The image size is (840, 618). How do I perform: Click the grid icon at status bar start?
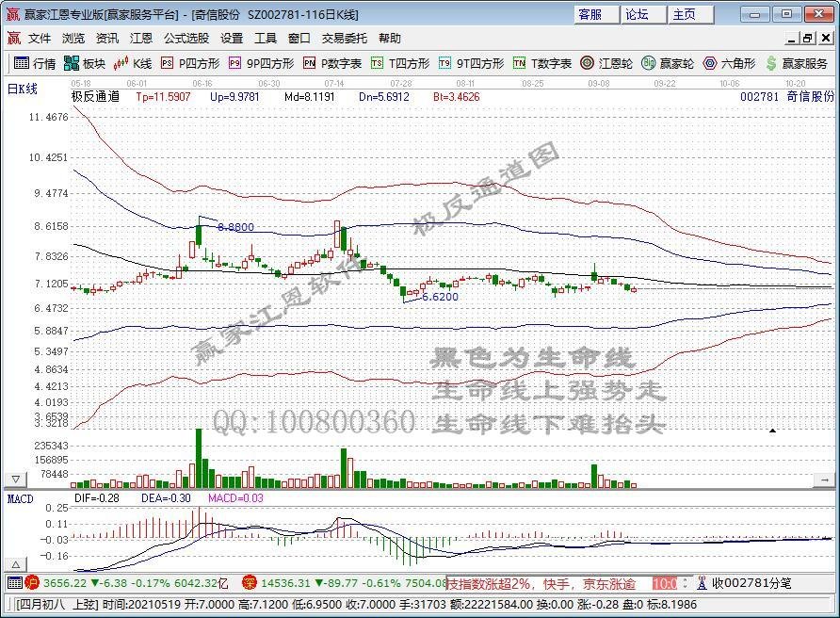point(15,582)
